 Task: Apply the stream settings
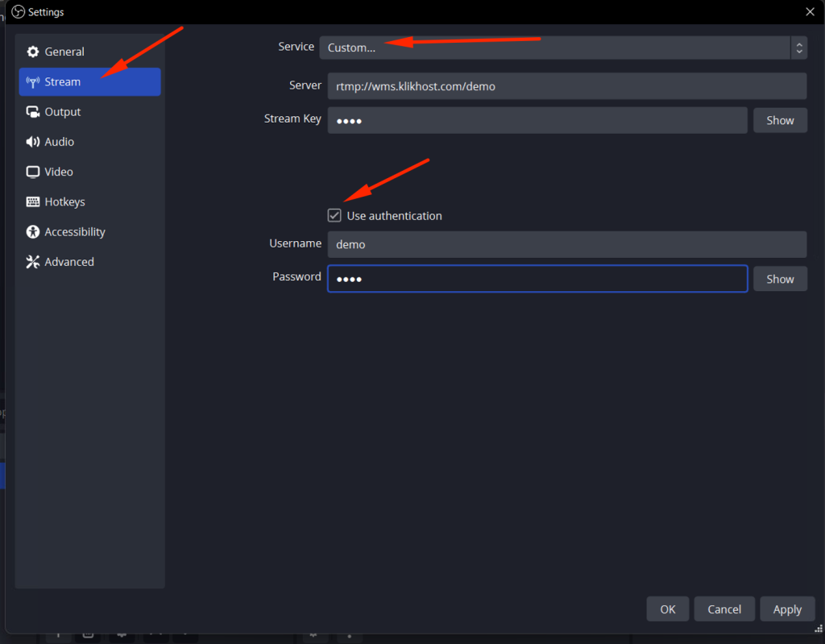click(x=787, y=609)
